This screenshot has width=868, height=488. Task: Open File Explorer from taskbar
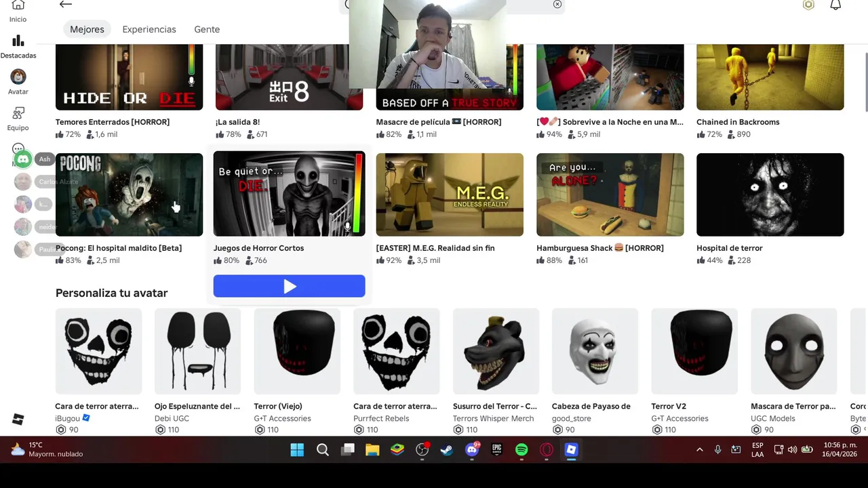(x=372, y=449)
